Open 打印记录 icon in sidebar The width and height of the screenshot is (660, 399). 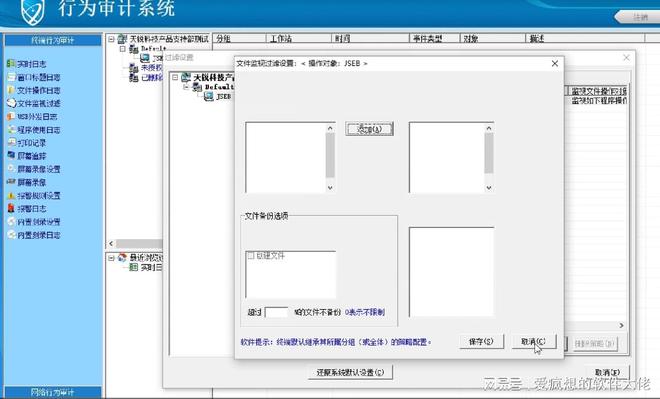(11, 143)
